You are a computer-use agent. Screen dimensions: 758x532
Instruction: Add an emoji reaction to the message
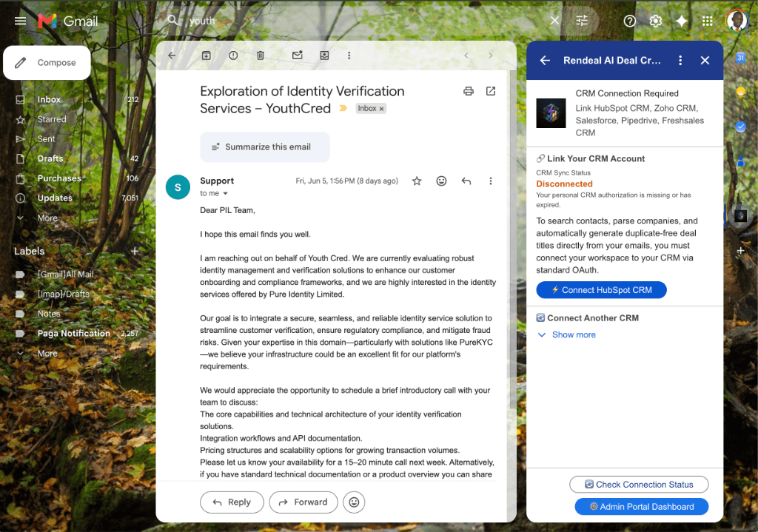tap(441, 181)
